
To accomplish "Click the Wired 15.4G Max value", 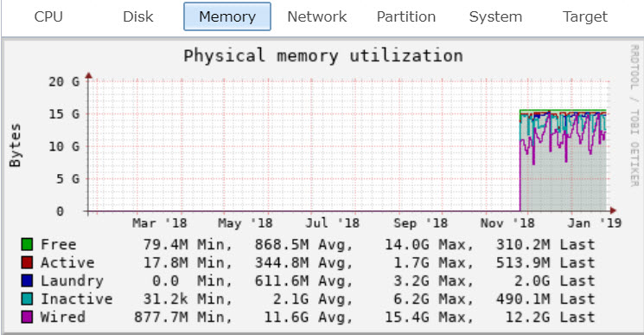I will 429,317.
